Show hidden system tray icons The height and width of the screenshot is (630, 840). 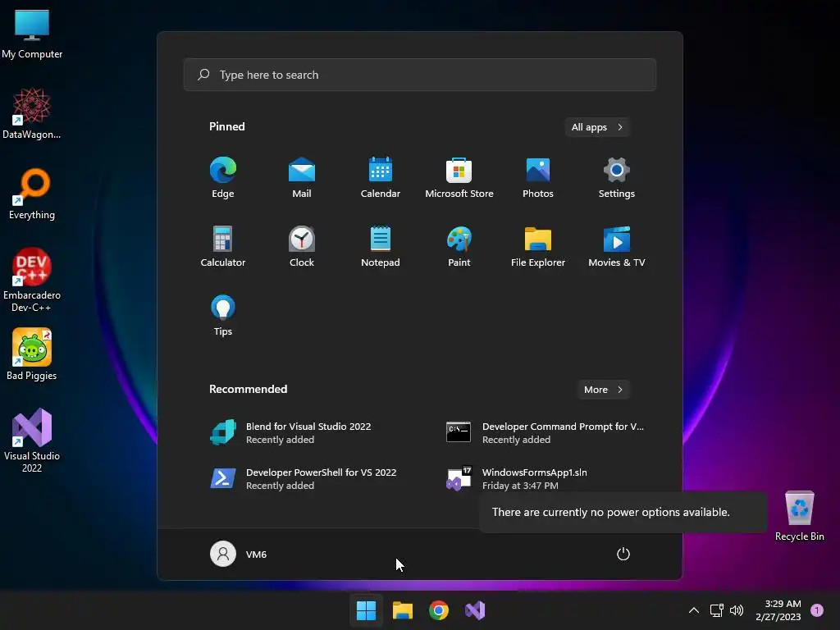coord(694,610)
